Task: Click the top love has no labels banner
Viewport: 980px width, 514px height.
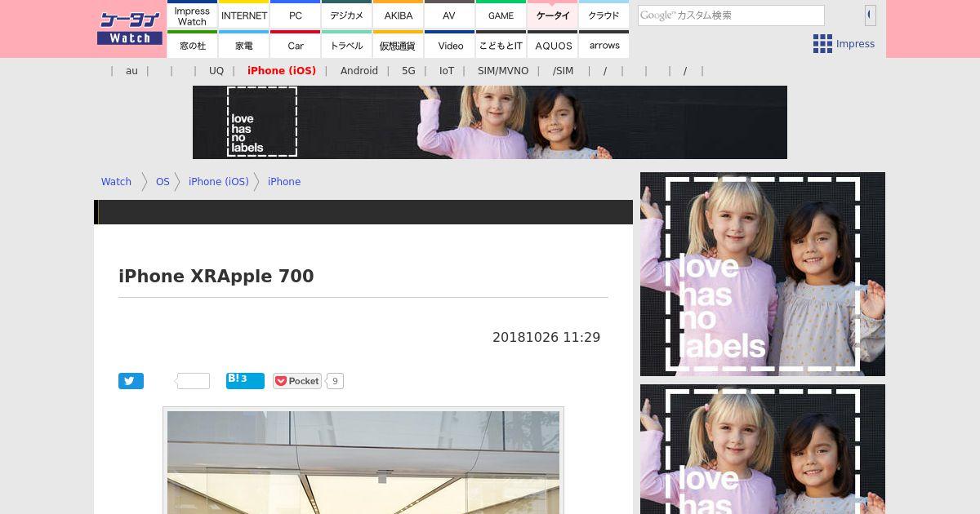Action: tap(490, 122)
